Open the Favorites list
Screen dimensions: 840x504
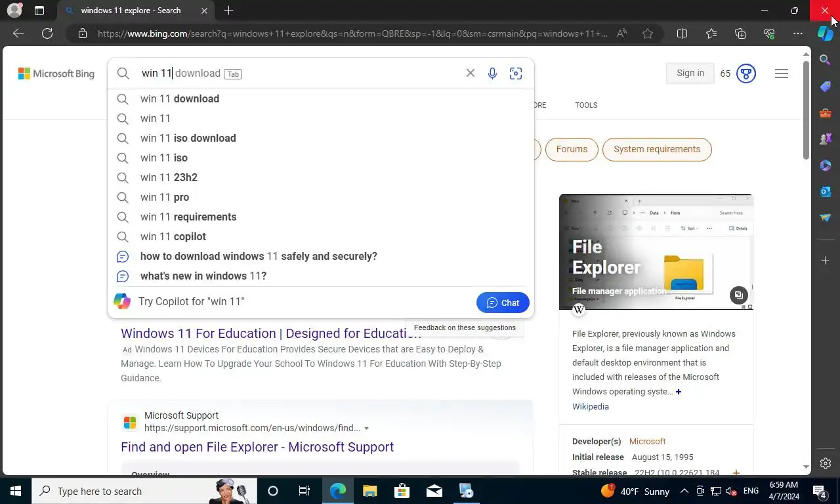click(711, 33)
